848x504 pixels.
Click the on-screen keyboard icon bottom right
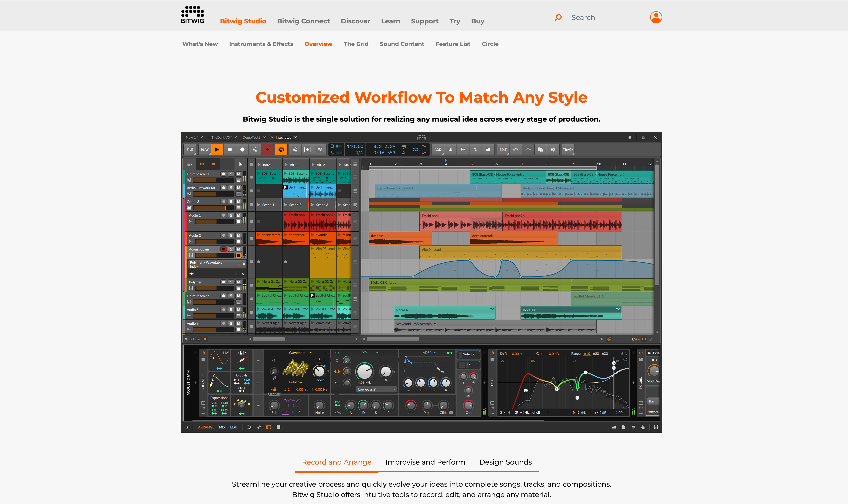(656, 427)
